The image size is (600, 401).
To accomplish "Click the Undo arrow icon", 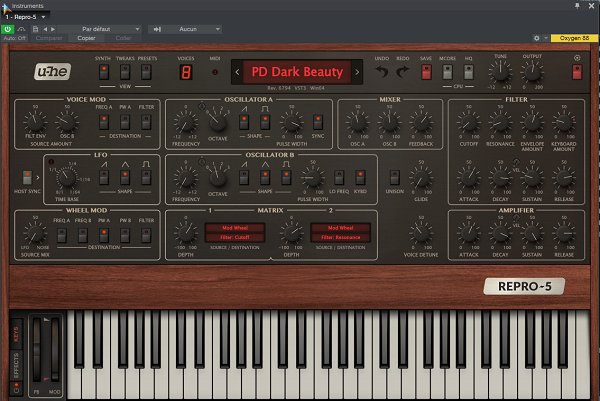I will tap(382, 72).
